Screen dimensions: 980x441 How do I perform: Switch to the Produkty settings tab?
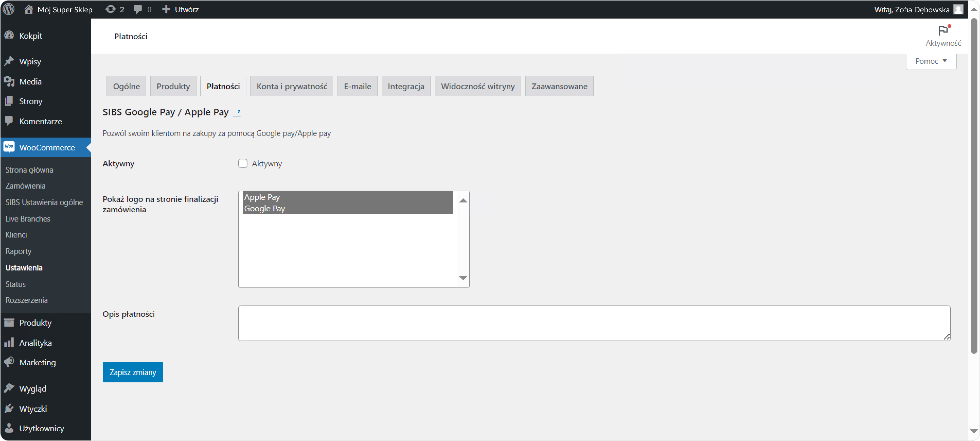[x=173, y=86]
